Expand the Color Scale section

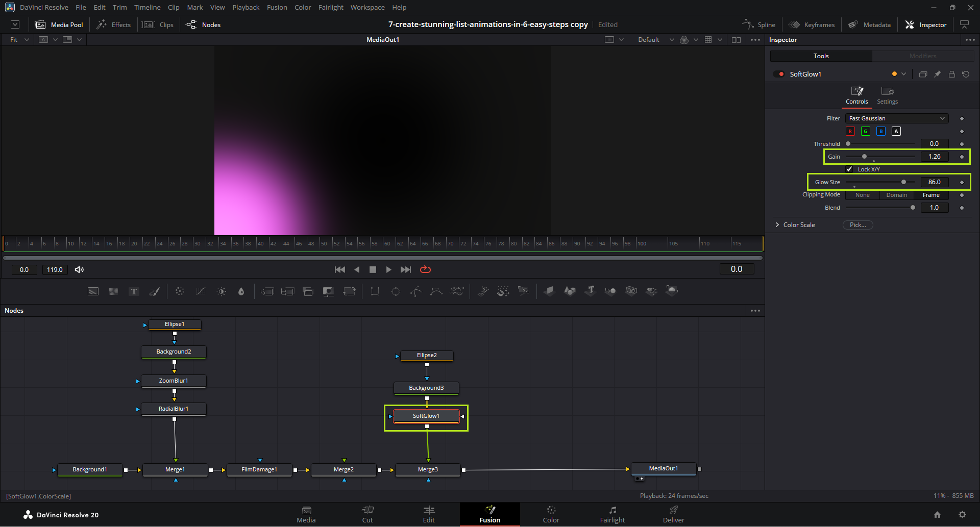click(x=777, y=225)
